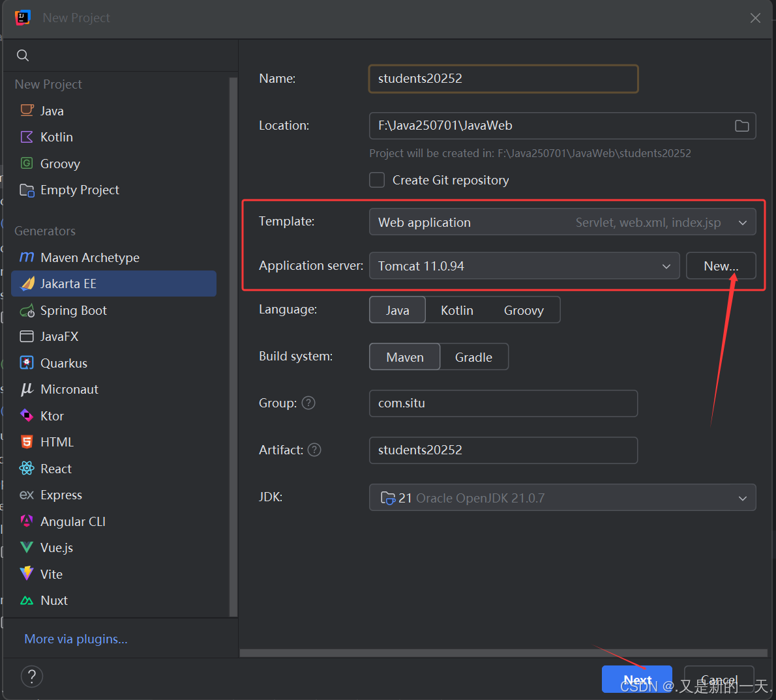Open dialog help question mark button

[x=32, y=677]
